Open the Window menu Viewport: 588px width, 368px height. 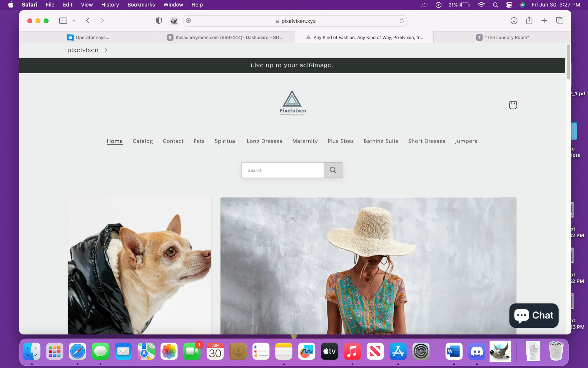point(173,5)
